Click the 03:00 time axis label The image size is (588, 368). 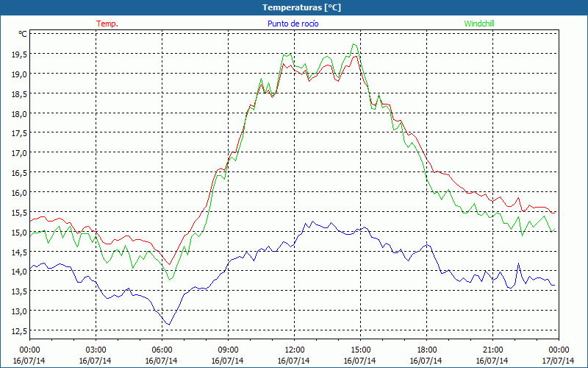pos(96,350)
